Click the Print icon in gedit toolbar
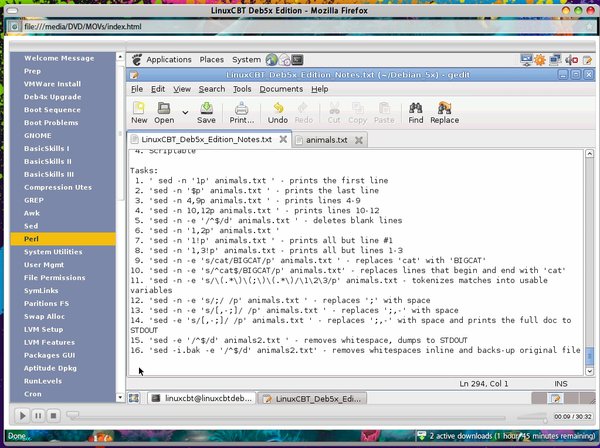 (x=242, y=108)
